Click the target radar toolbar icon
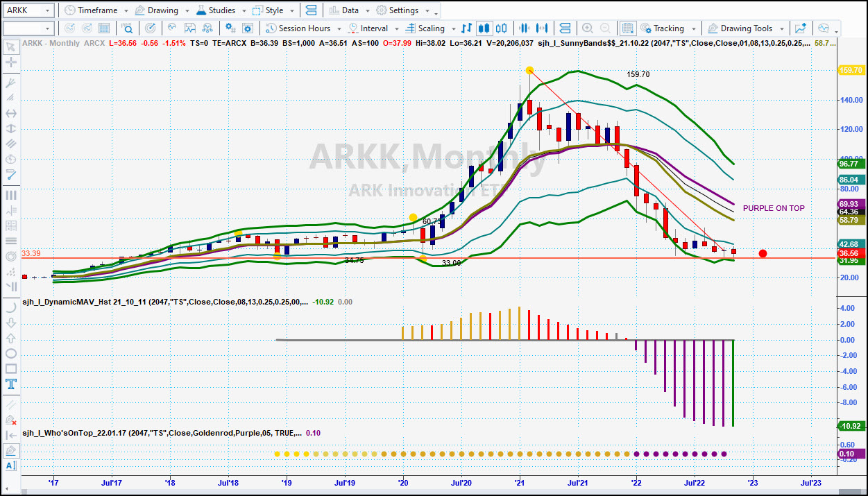 coord(150,28)
